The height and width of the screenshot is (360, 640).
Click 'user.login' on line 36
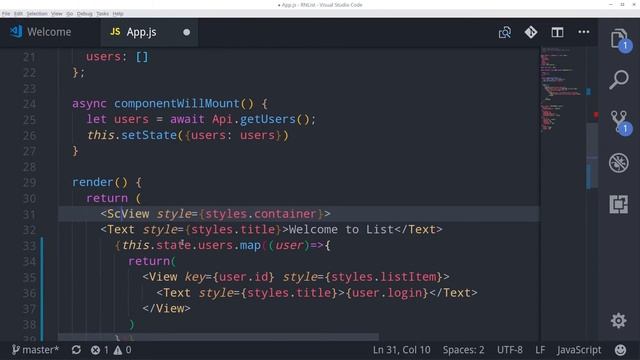coord(387,293)
